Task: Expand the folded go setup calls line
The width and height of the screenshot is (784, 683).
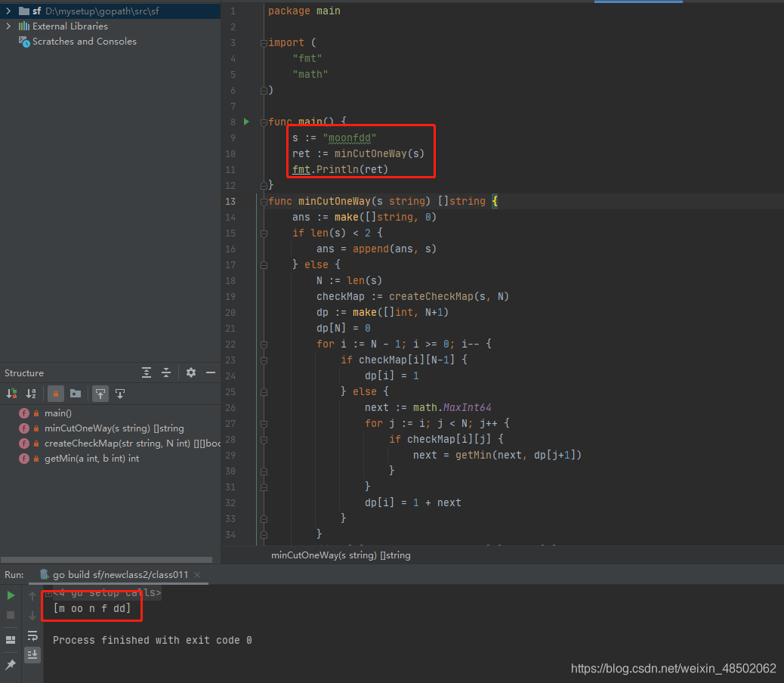Action: click(x=48, y=594)
